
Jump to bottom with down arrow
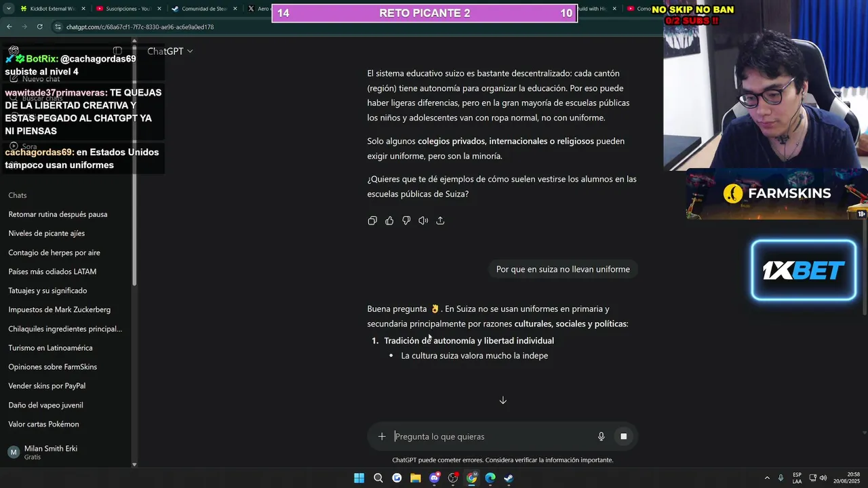pos(502,401)
